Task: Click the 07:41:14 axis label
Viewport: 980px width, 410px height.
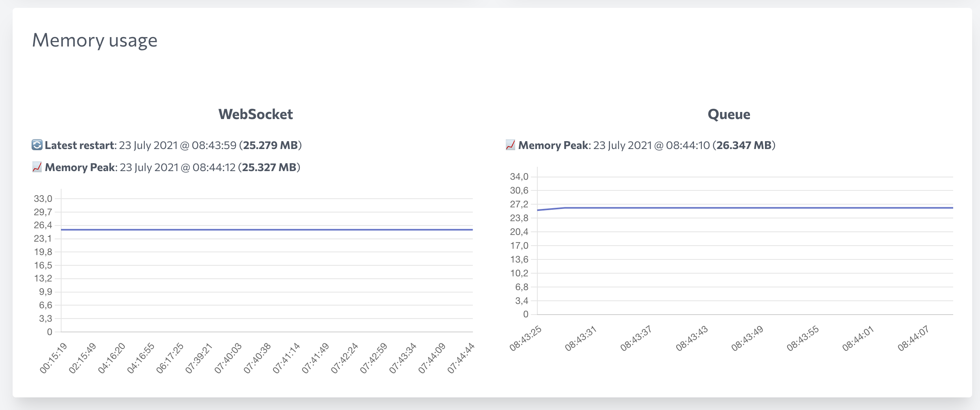Action: (x=286, y=358)
